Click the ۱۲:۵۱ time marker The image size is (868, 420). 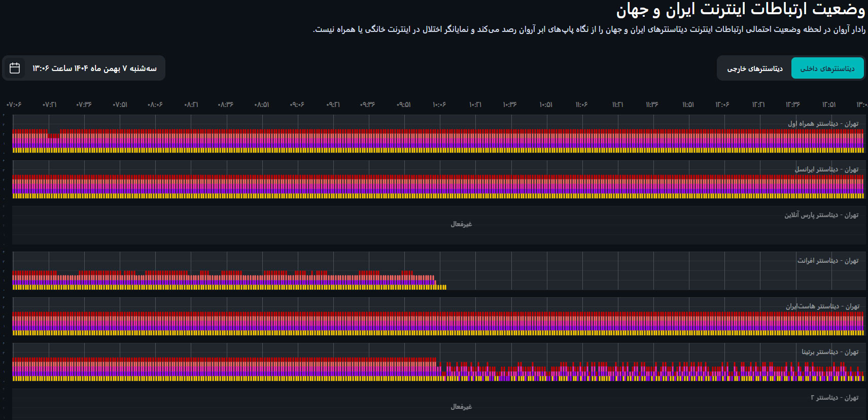click(829, 104)
